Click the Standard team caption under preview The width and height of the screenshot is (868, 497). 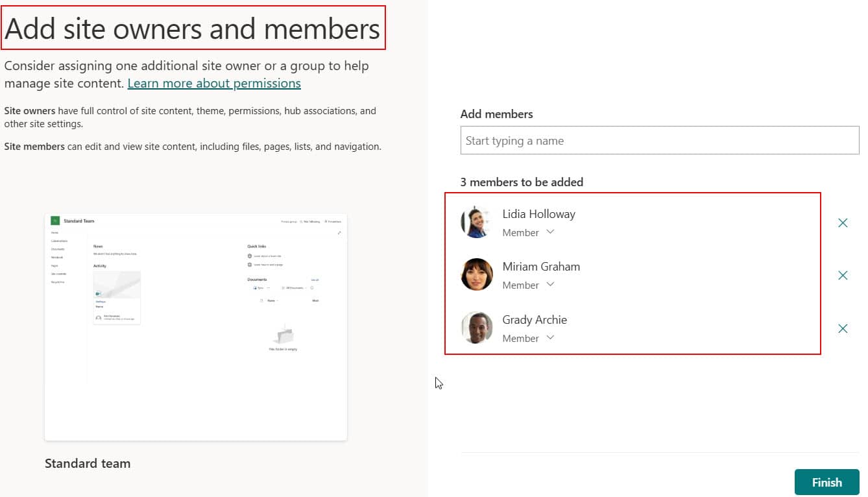(88, 463)
